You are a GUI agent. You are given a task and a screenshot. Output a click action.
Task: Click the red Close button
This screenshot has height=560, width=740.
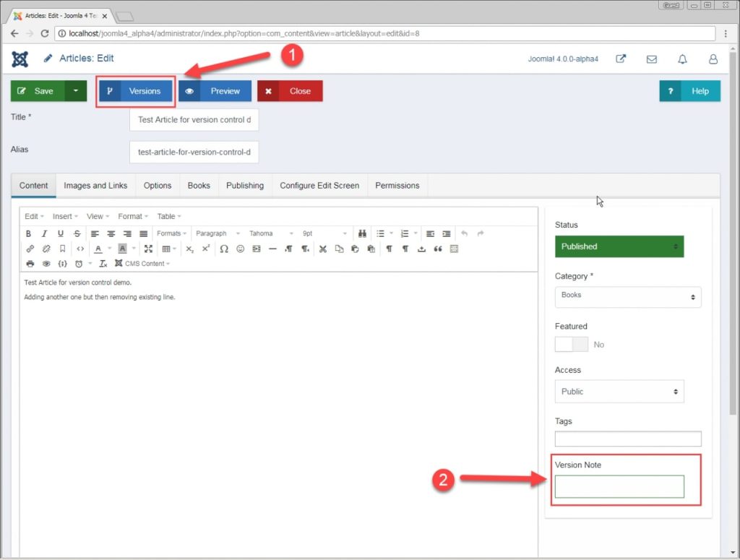click(x=290, y=91)
